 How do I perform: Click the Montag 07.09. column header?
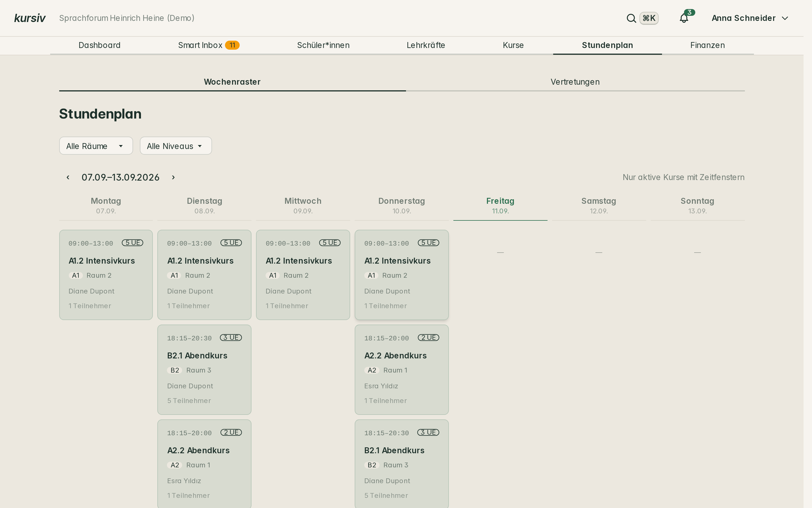click(106, 206)
